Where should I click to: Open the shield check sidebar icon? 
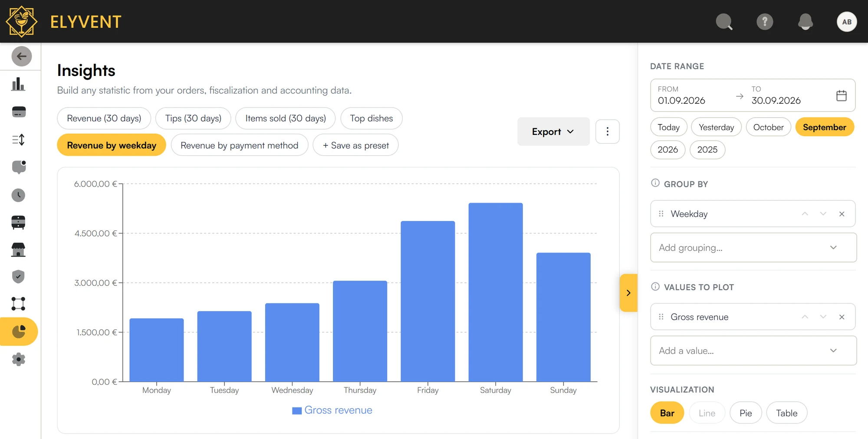(x=18, y=277)
